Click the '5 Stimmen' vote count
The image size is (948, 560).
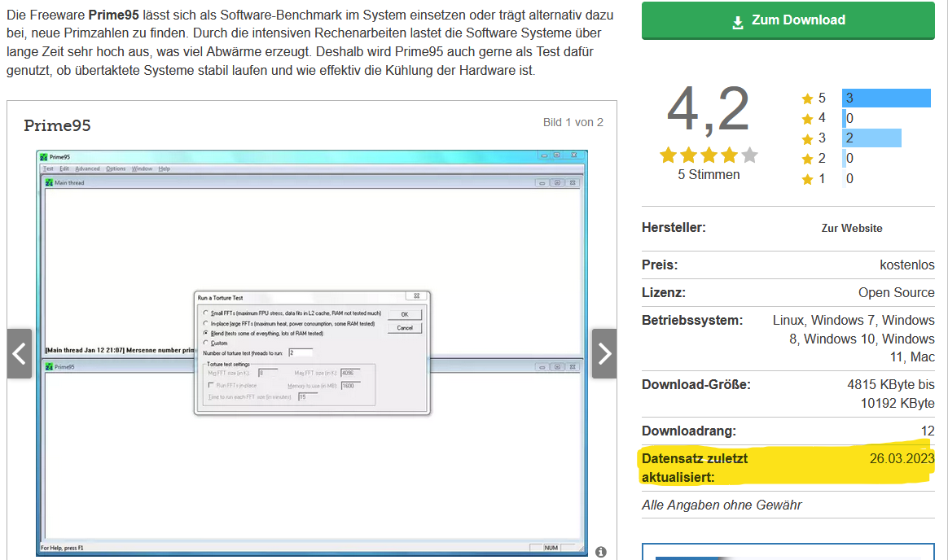click(x=709, y=174)
